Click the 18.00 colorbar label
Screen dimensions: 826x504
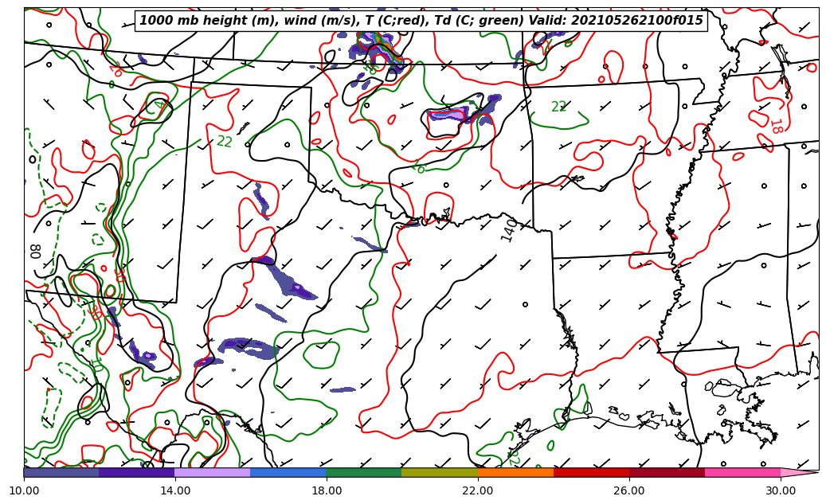point(327,490)
